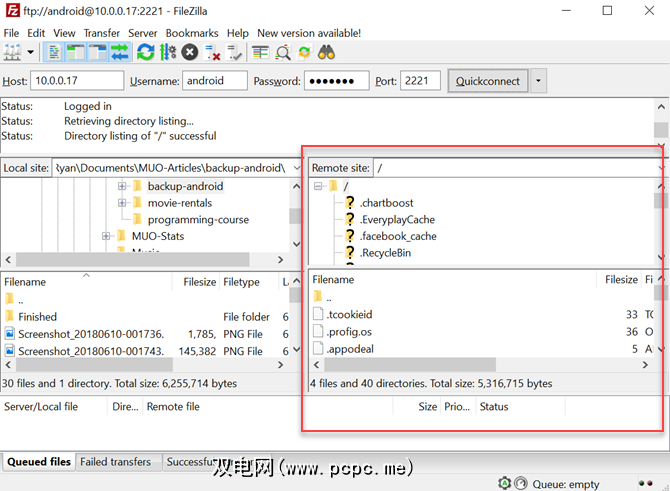Select .chartboost remote folder
The height and width of the screenshot is (491, 670).
[386, 203]
